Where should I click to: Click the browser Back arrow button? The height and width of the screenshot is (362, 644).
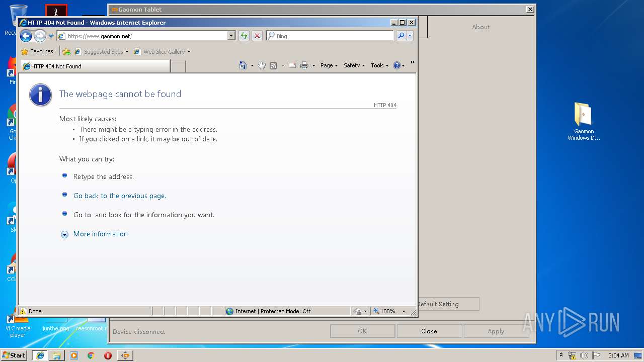tap(26, 36)
